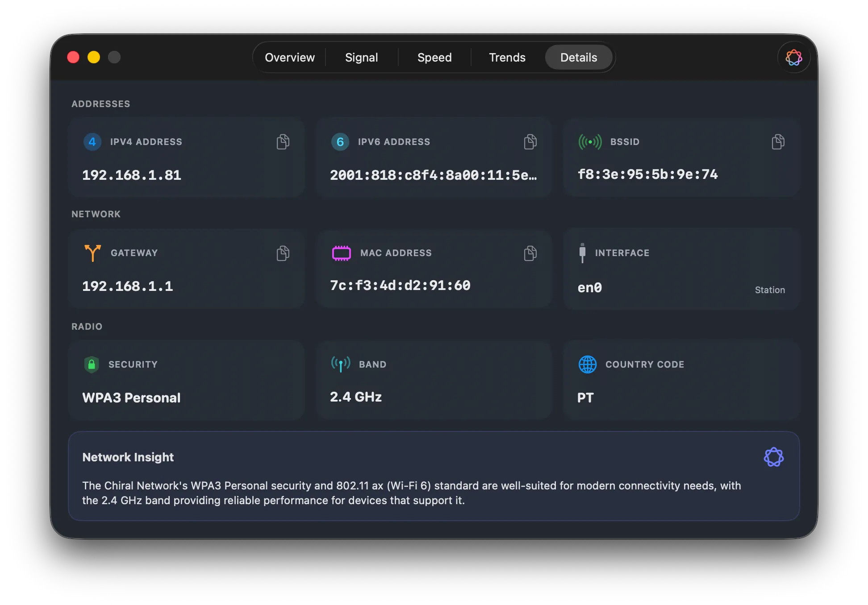This screenshot has height=605, width=868.
Task: Click the Gateway antenna icon
Action: [92, 253]
